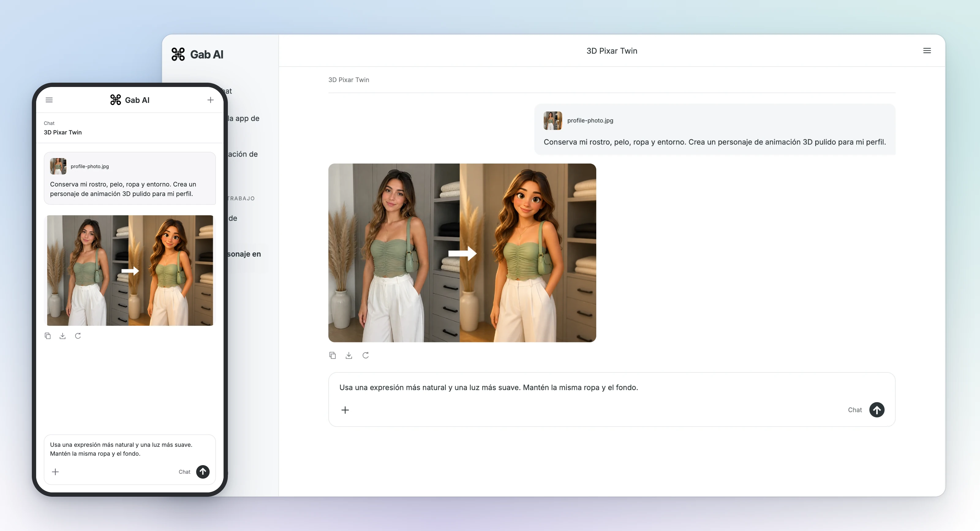
Task: Click into the desktop message input text
Action: [x=488, y=387]
